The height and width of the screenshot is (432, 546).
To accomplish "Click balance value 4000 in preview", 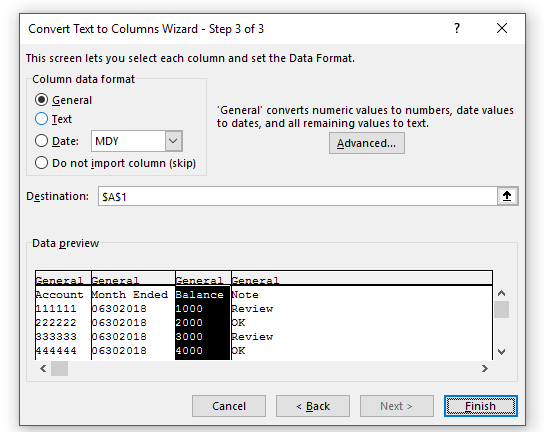I will click(189, 350).
